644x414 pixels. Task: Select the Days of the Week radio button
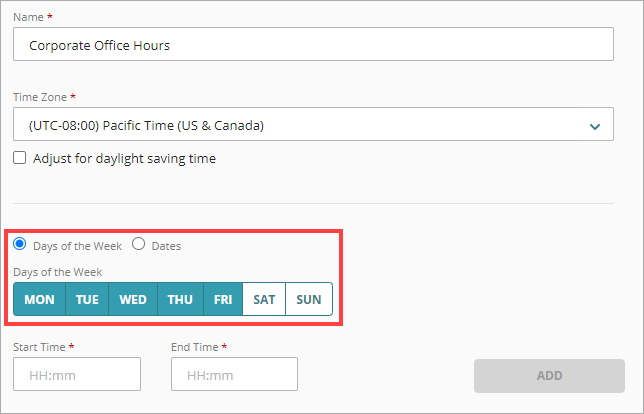tap(20, 244)
